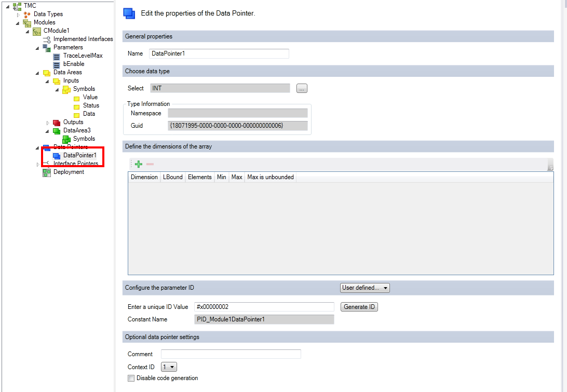Image resolution: width=567 pixels, height=392 pixels.
Task: Click the TraceLevelMax parameter icon
Action: [57, 57]
